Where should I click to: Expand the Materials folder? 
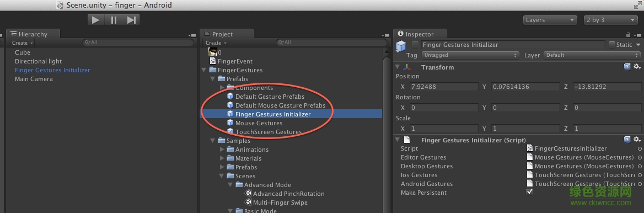222,158
